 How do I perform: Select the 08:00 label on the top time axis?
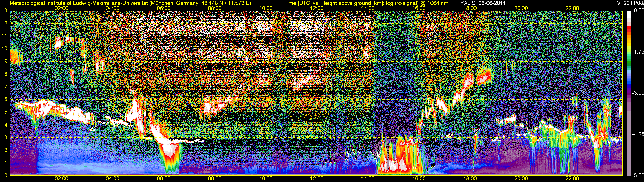pos(214,8)
